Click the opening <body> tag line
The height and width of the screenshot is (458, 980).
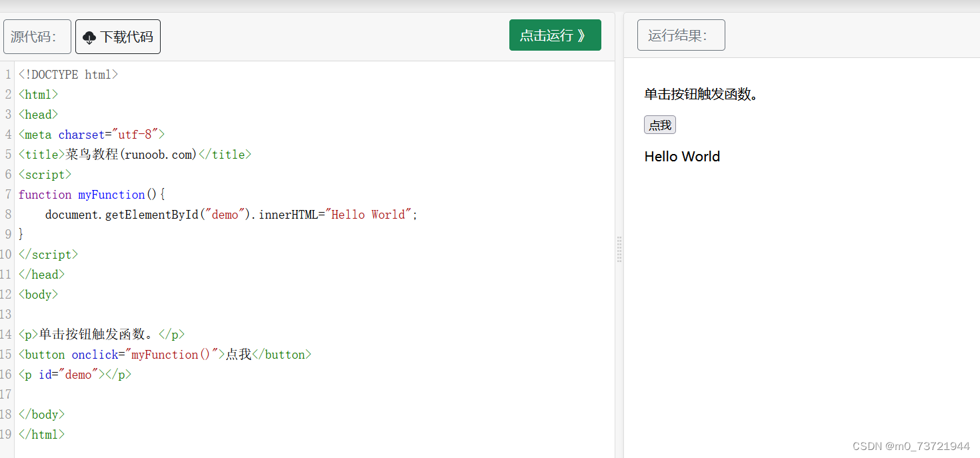pyautogui.click(x=38, y=295)
